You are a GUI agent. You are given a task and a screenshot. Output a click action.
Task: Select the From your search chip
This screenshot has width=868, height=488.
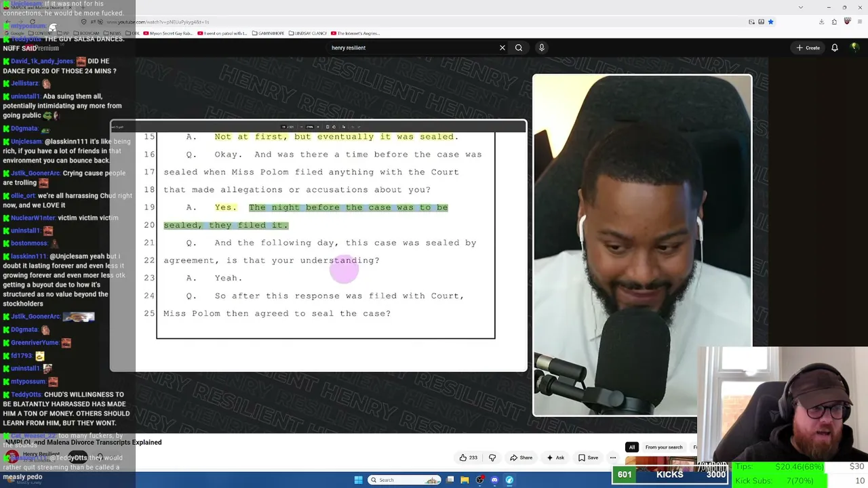click(664, 447)
